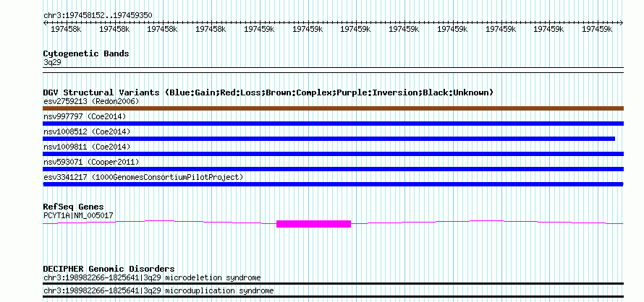Screen dimensions: 644x302
Task: Open the PCYT1A|NM_005017 gene label
Action: (78, 215)
